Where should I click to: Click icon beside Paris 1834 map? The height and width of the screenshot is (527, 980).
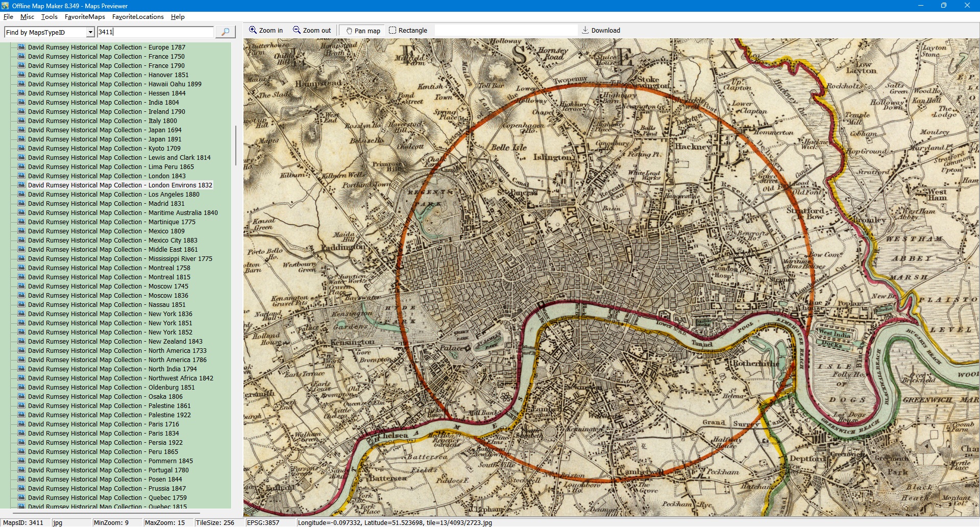point(21,433)
